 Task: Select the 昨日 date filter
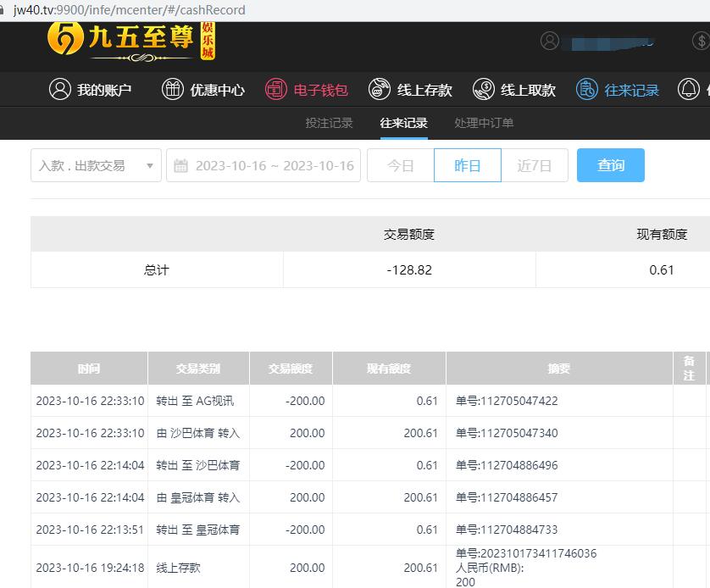[x=467, y=165]
